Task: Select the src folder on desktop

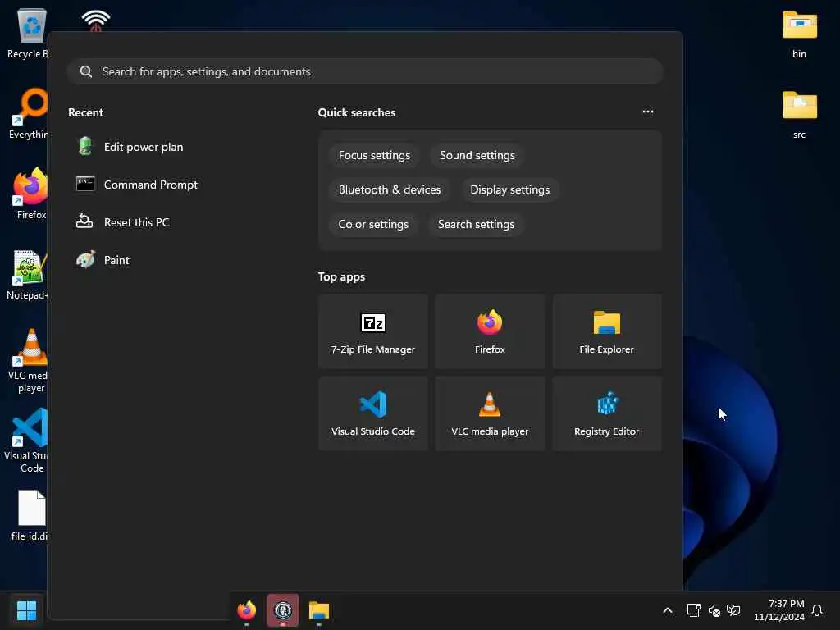Action: coord(799,115)
